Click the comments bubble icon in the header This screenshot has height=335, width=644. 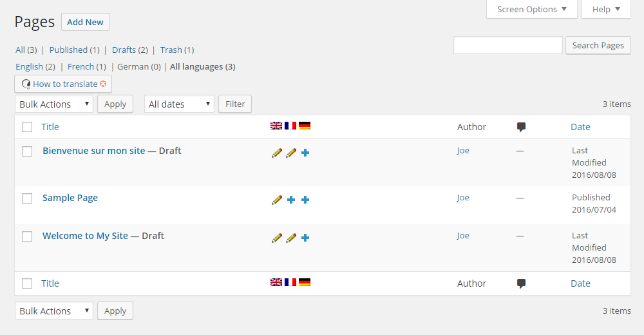(521, 127)
